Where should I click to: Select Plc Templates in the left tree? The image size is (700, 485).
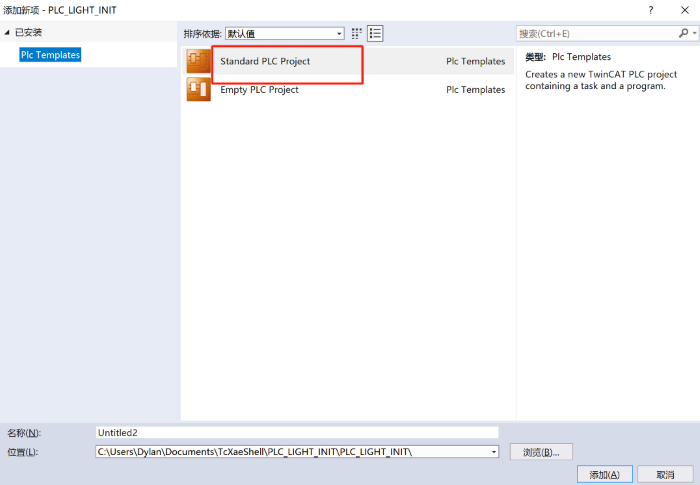(x=50, y=55)
